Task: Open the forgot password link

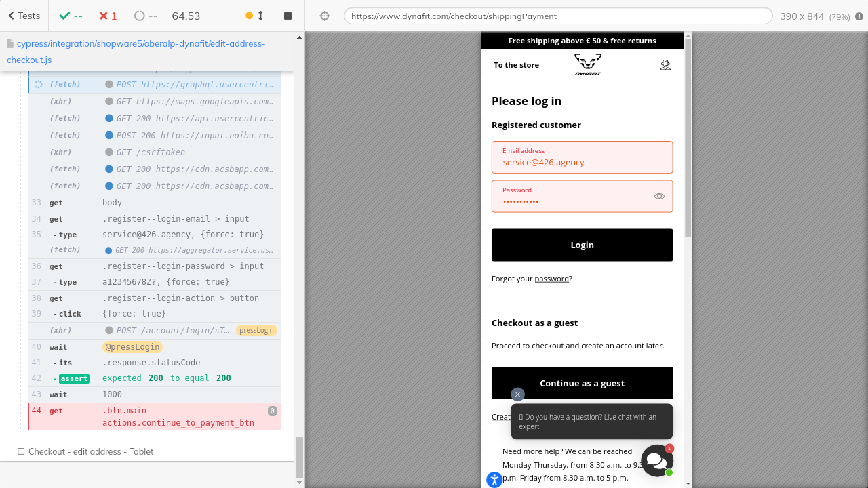Action: (x=551, y=279)
